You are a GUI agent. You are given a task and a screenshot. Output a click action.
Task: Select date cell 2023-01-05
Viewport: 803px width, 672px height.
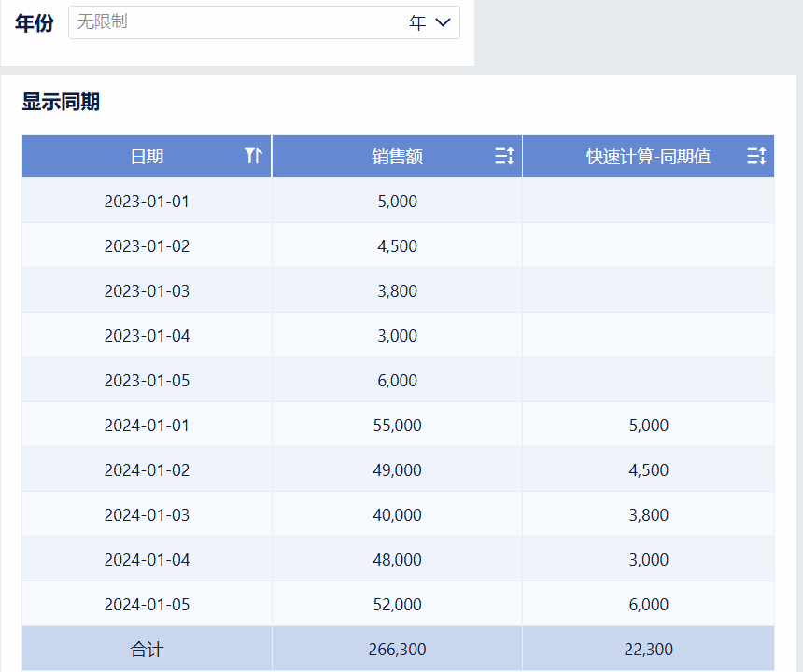click(147, 380)
